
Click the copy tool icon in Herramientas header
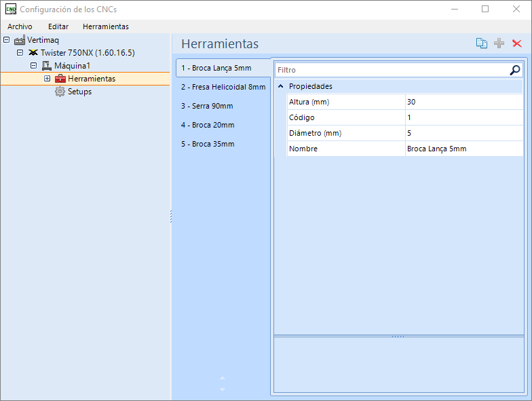click(482, 43)
